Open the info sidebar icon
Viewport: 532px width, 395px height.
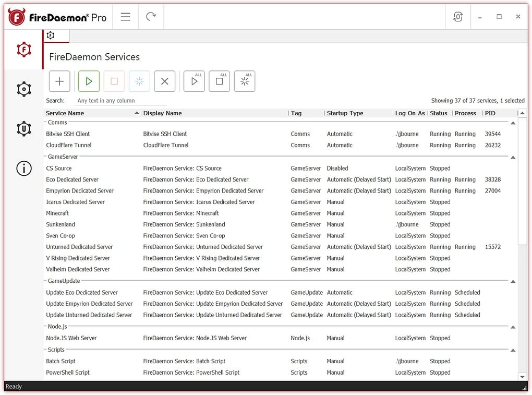coord(24,169)
